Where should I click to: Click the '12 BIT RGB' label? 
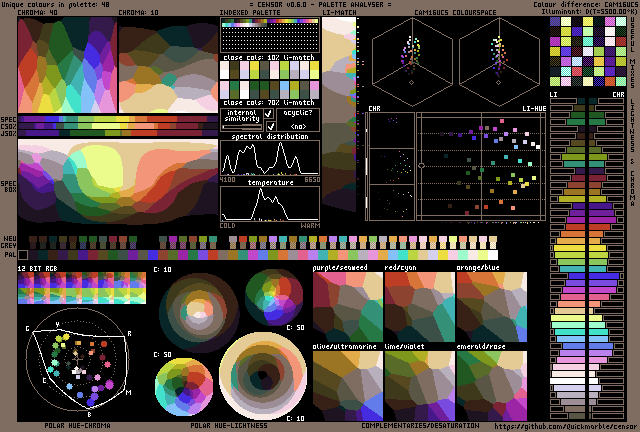point(38,268)
